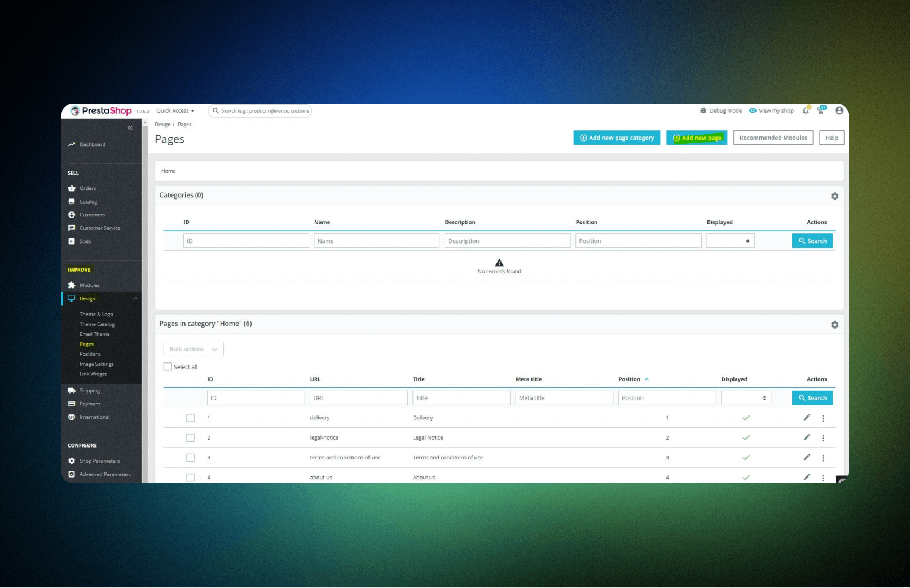Click the Debug mode bug icon
This screenshot has height=588, width=910.
click(703, 110)
